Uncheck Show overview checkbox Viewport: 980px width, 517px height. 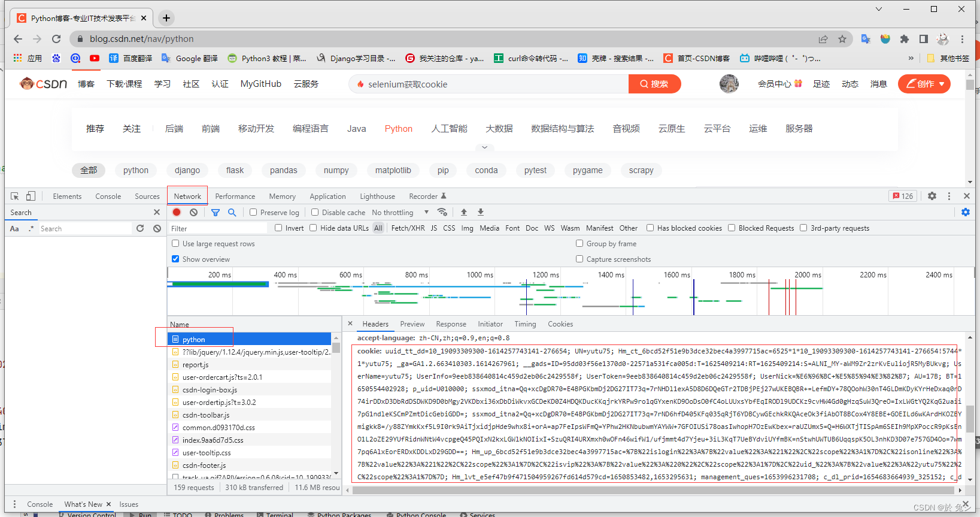point(175,259)
